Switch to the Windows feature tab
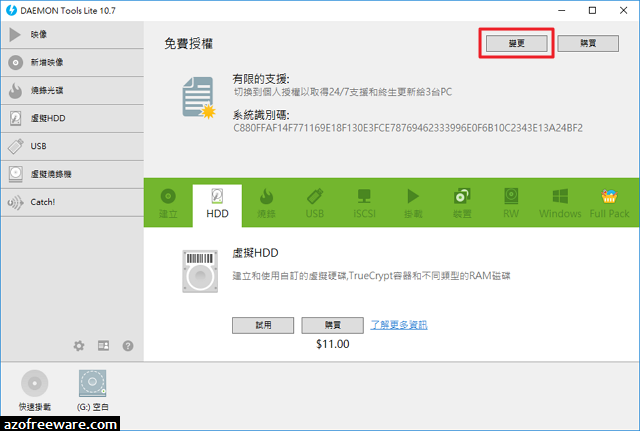 pyautogui.click(x=560, y=204)
